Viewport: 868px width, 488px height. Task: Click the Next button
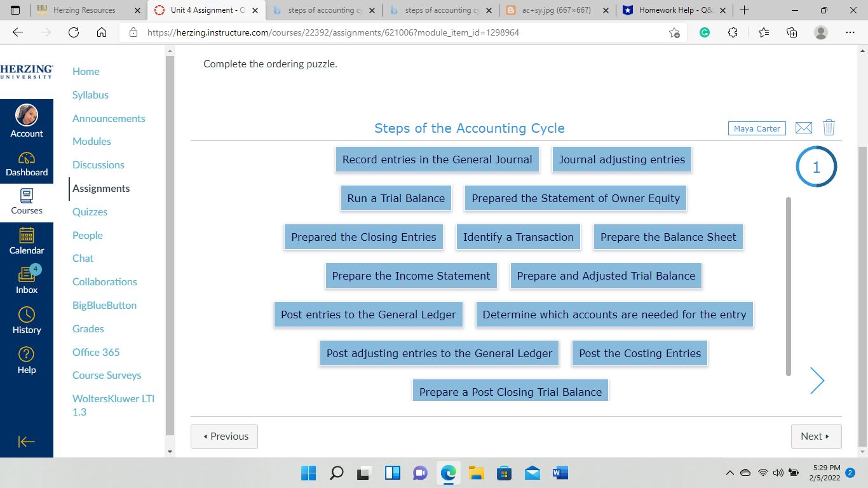[816, 437]
